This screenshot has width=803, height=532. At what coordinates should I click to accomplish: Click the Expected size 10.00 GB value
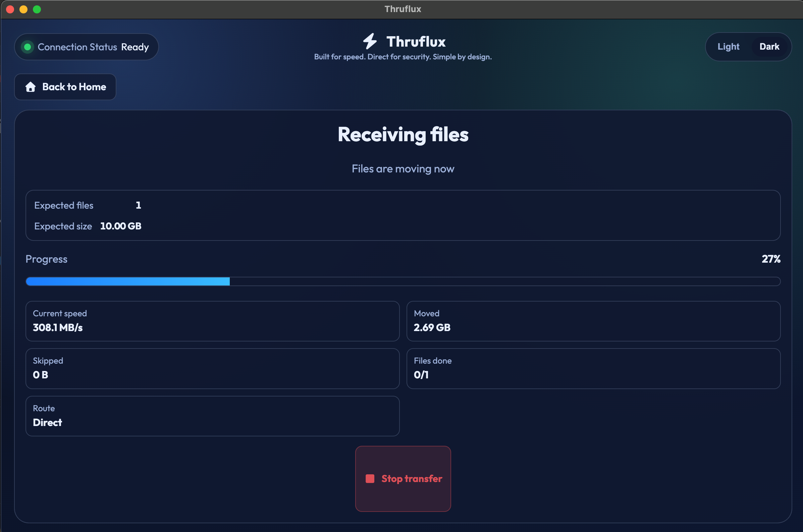click(121, 226)
